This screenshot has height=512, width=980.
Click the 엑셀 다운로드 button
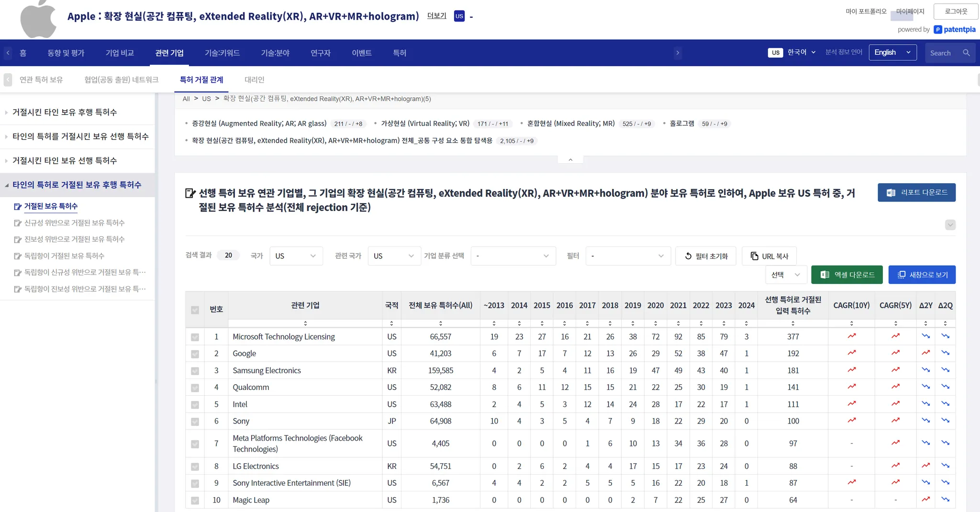click(x=847, y=275)
